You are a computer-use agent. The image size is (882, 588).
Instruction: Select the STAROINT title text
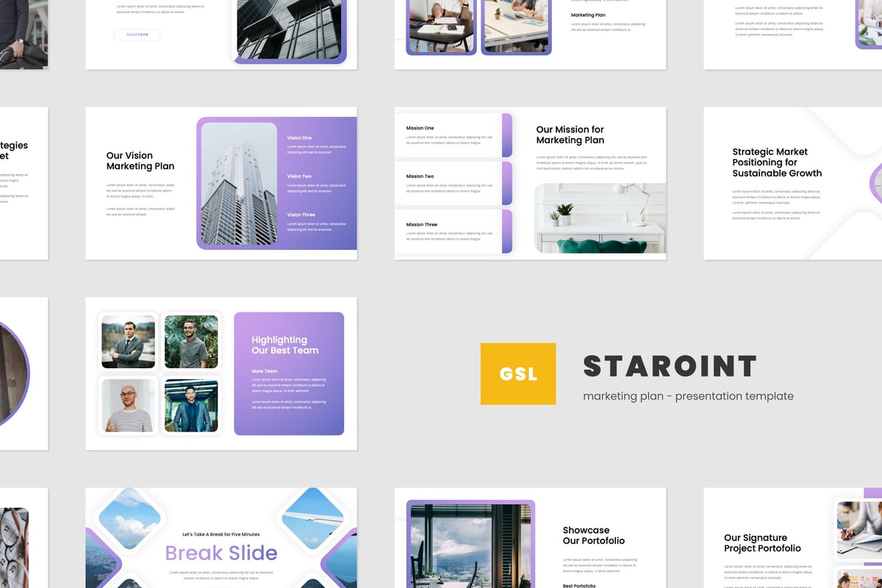click(670, 366)
